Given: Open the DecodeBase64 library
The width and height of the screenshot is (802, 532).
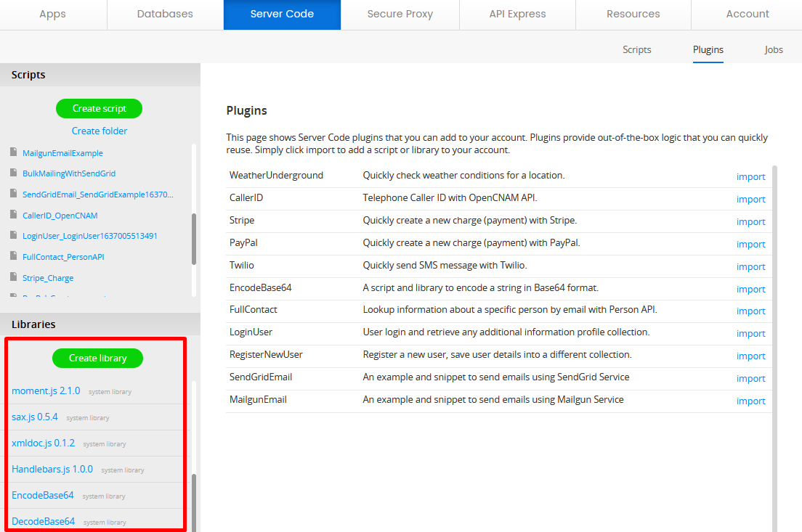Looking at the screenshot, I should point(43,521).
